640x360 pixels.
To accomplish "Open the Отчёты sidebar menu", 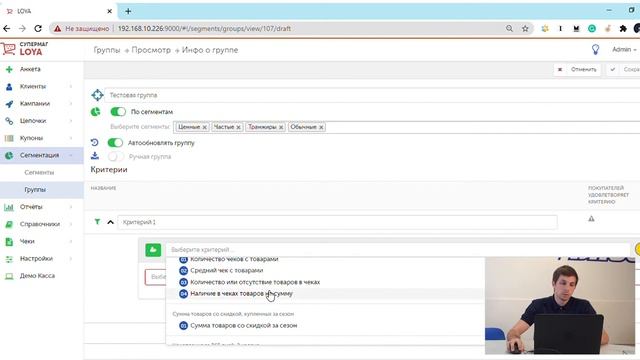I will [x=31, y=207].
